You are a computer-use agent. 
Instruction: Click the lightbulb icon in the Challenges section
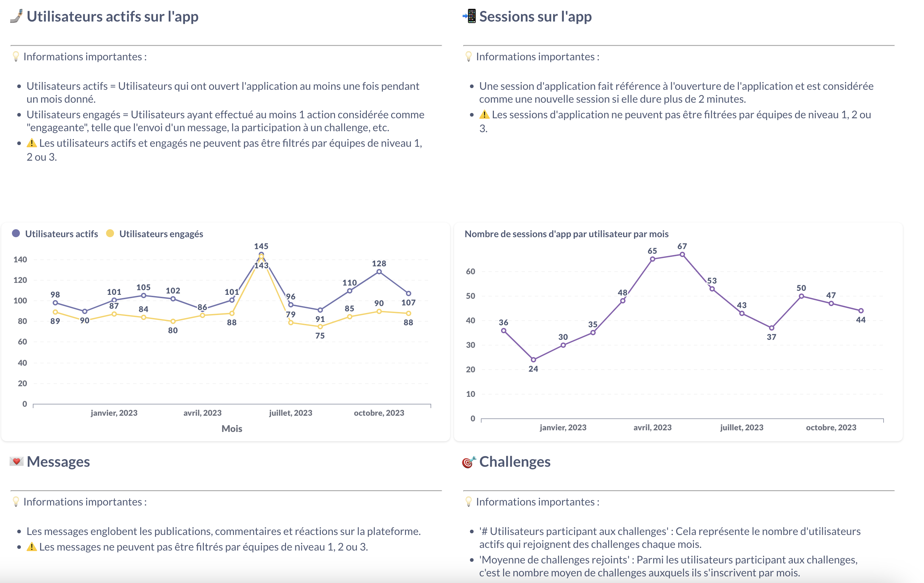point(469,502)
